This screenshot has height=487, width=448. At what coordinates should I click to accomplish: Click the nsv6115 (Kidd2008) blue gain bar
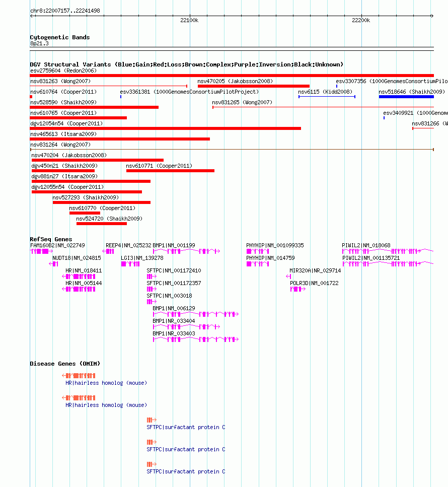(327, 97)
